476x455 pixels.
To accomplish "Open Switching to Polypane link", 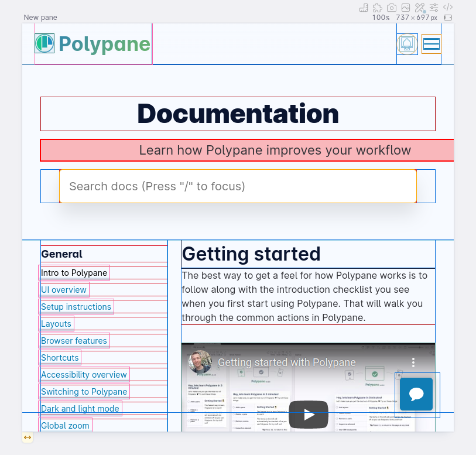I will point(84,392).
